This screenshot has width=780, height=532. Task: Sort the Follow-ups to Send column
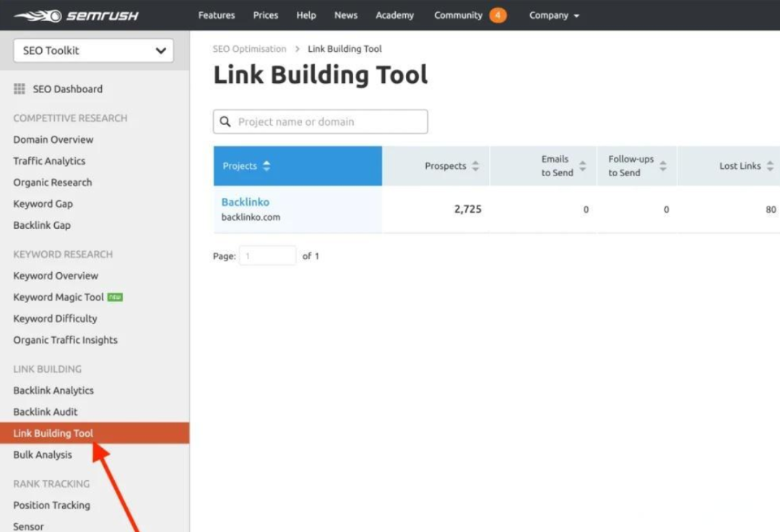point(663,166)
